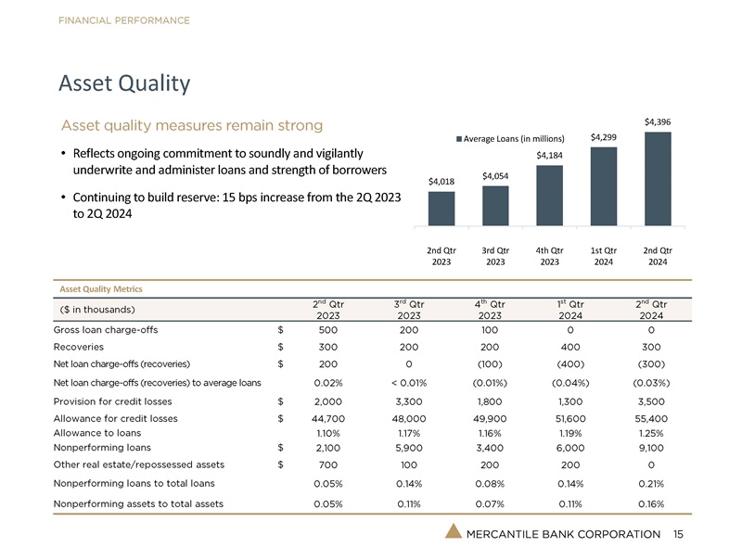Select the Nonperforming loans row label
The width and height of the screenshot is (742, 560).
(x=98, y=447)
